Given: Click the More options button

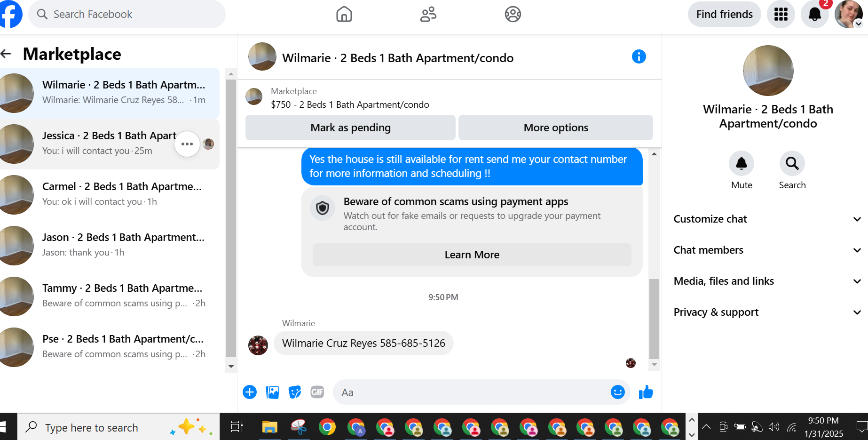Looking at the screenshot, I should coord(556,128).
